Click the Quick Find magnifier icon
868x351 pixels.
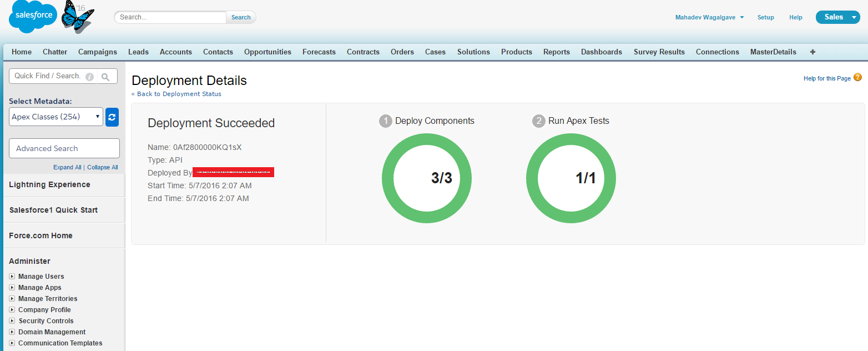[106, 77]
